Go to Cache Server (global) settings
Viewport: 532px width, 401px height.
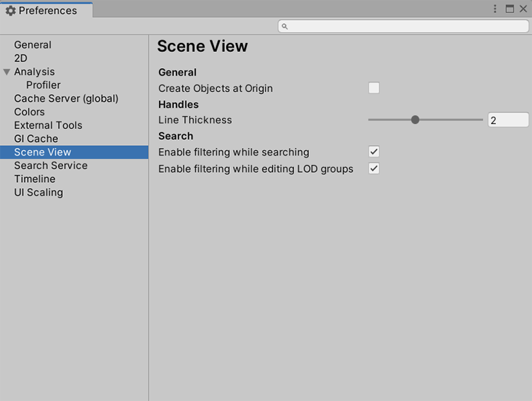66,98
